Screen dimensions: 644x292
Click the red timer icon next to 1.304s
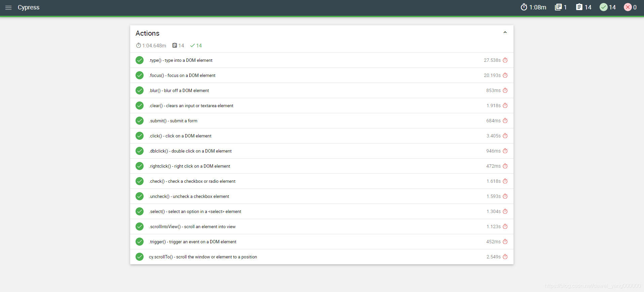(x=505, y=211)
